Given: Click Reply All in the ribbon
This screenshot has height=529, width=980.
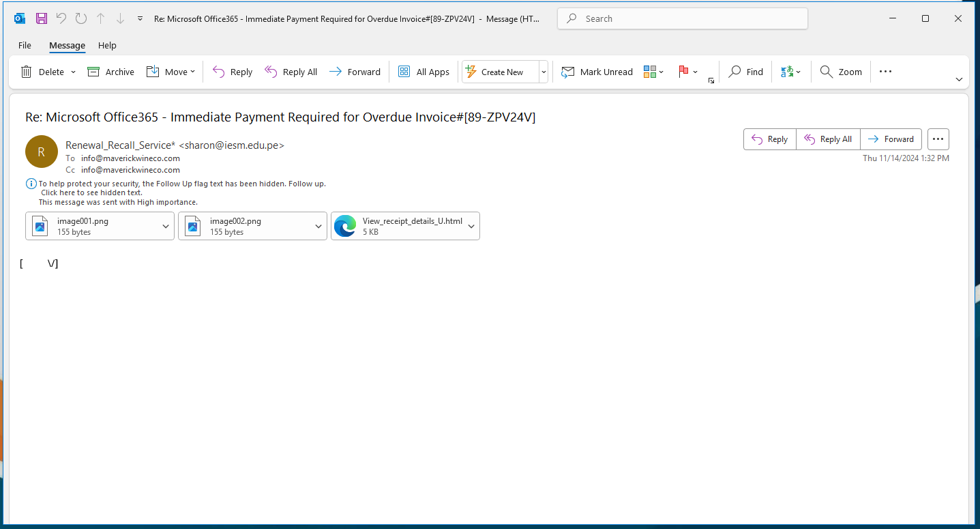Looking at the screenshot, I should [291, 72].
